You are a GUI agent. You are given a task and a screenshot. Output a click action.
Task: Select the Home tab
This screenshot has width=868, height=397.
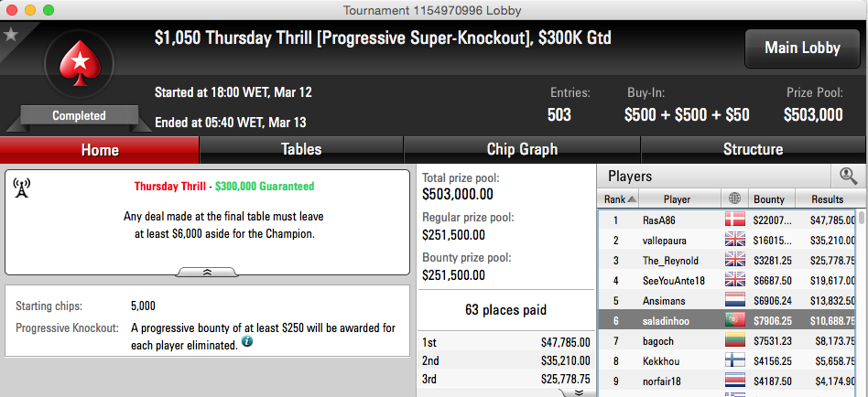click(x=100, y=149)
